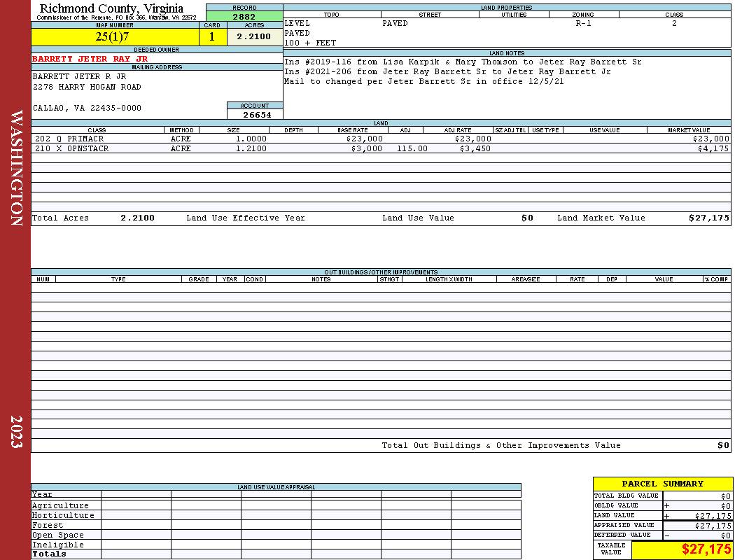Click the zoning value R-1
The width and height of the screenshot is (735, 560).
pos(583,23)
